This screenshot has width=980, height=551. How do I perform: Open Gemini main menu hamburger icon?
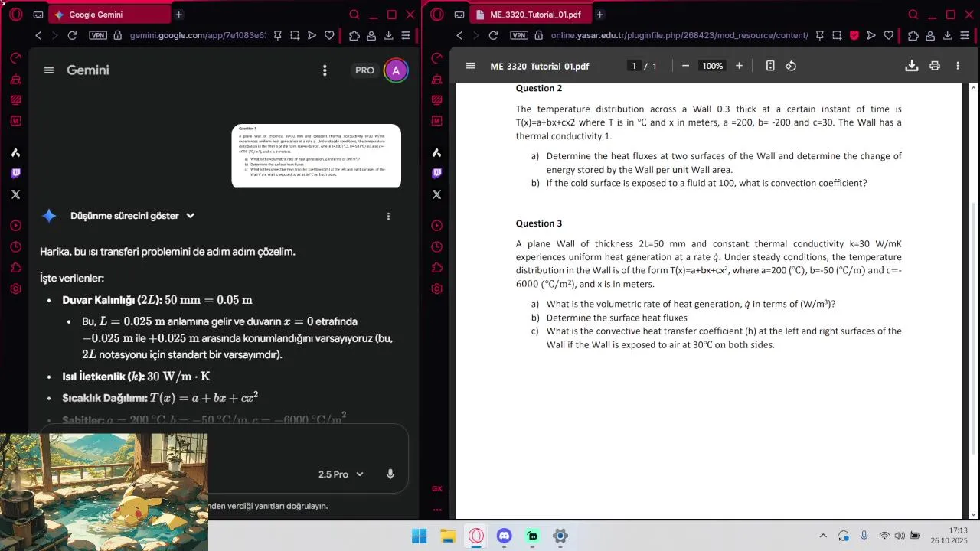point(49,70)
